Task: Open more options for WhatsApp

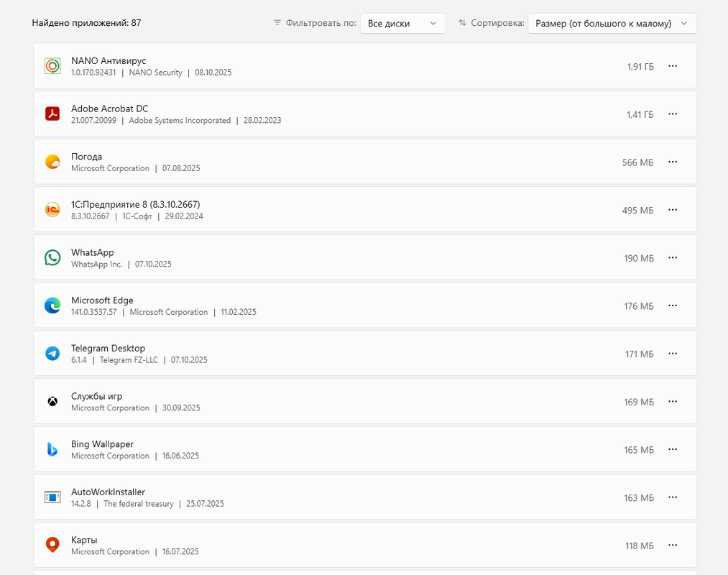Action: click(x=672, y=257)
